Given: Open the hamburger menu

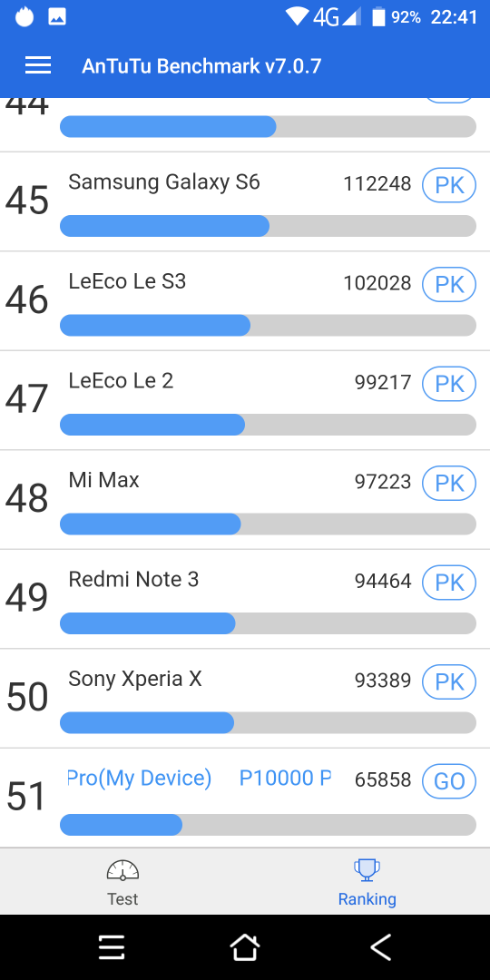Looking at the screenshot, I should coord(38,65).
